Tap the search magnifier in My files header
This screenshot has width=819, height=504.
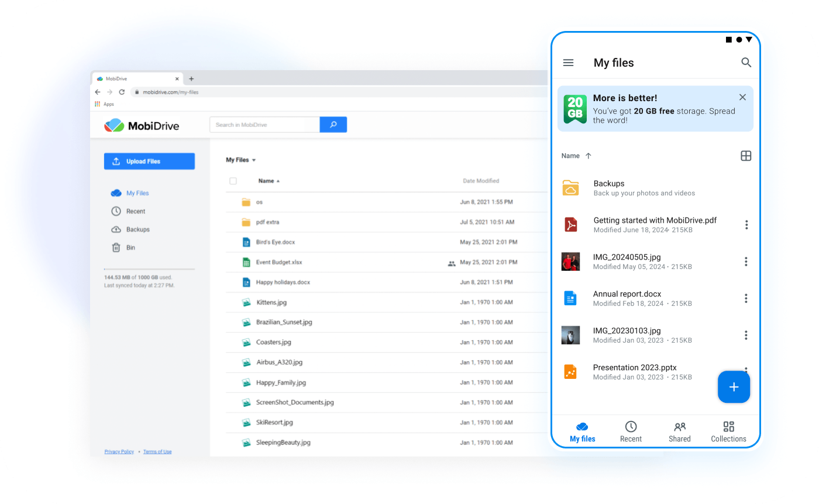click(746, 63)
